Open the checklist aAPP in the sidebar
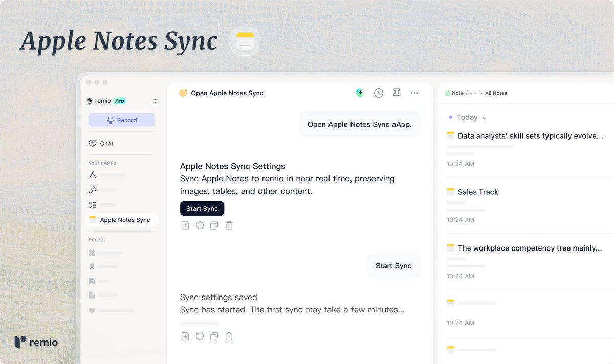Viewport: 614px width, 364px height. (93, 205)
